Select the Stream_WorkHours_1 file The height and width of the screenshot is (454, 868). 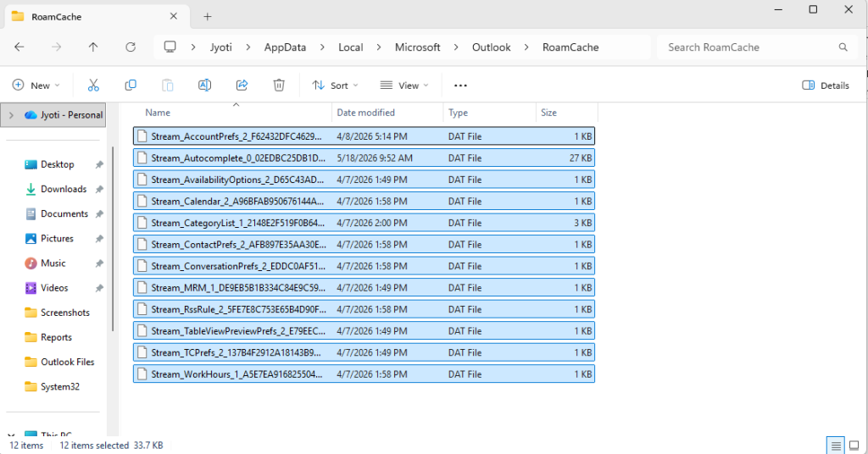pos(364,374)
